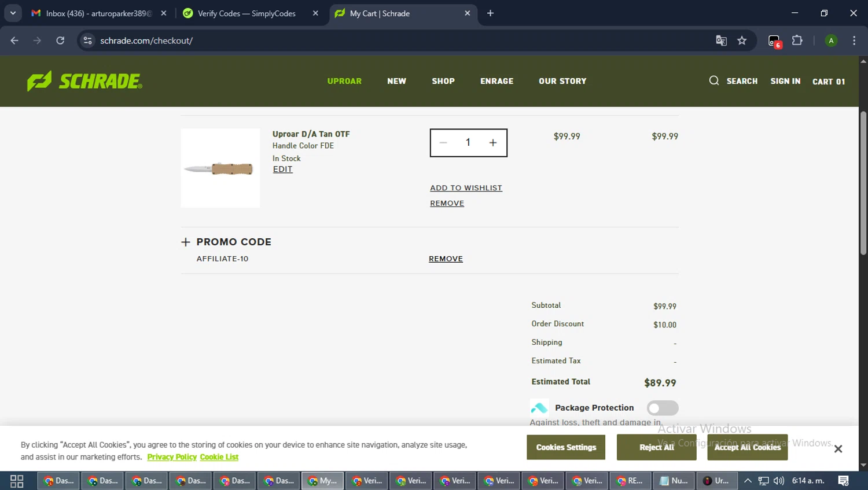Open the ENRAGE menu item
Screen dimensions: 868x490
pyautogui.click(x=496, y=81)
